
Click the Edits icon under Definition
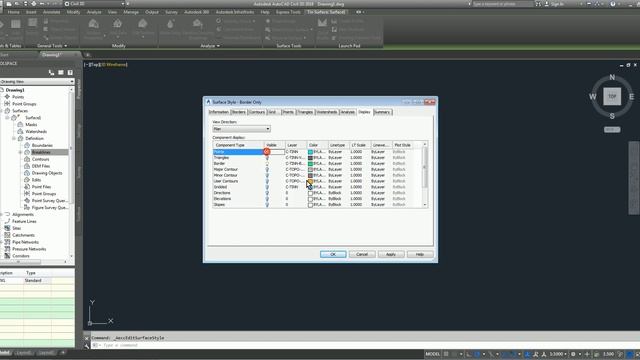pos(27,180)
